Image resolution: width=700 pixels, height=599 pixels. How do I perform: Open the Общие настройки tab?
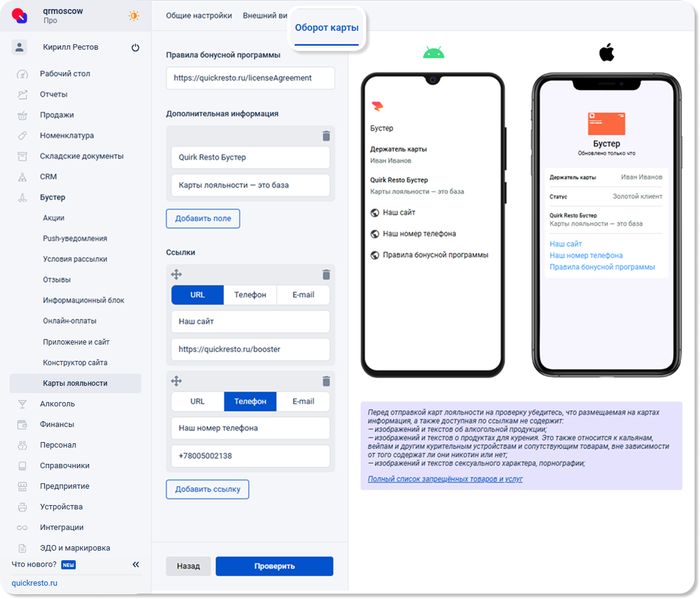[199, 16]
